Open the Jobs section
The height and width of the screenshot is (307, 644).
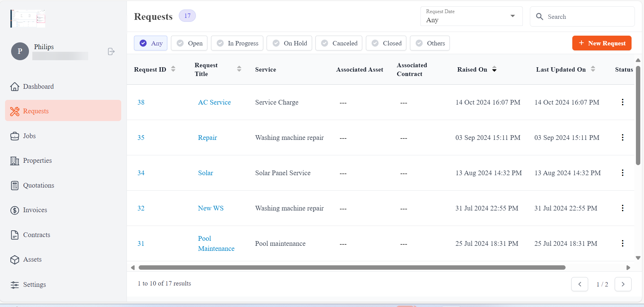(x=29, y=136)
